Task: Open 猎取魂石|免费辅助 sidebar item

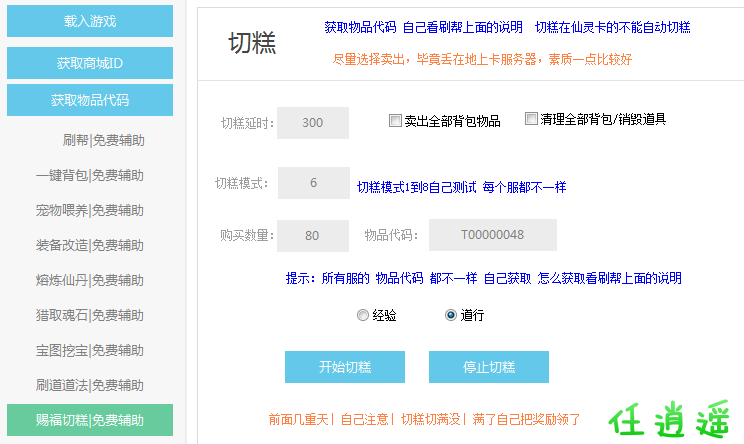Action: click(89, 315)
